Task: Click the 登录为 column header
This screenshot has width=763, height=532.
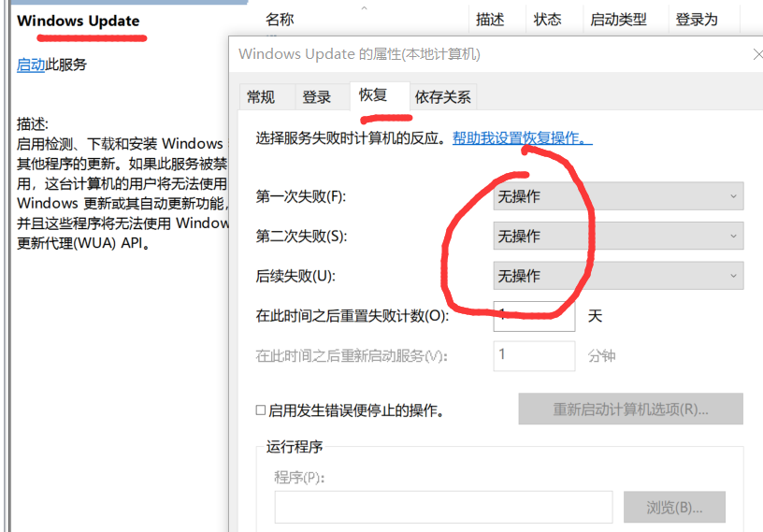Action: pyautogui.click(x=697, y=20)
